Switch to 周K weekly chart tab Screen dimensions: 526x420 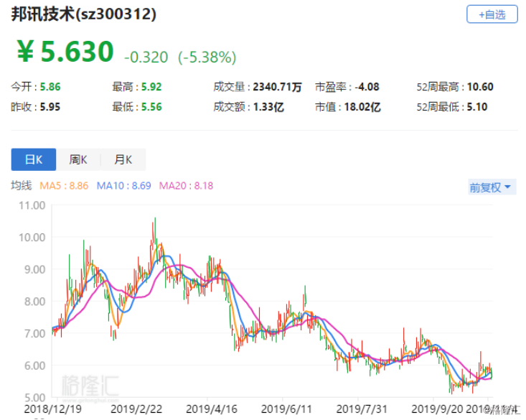[78, 159]
